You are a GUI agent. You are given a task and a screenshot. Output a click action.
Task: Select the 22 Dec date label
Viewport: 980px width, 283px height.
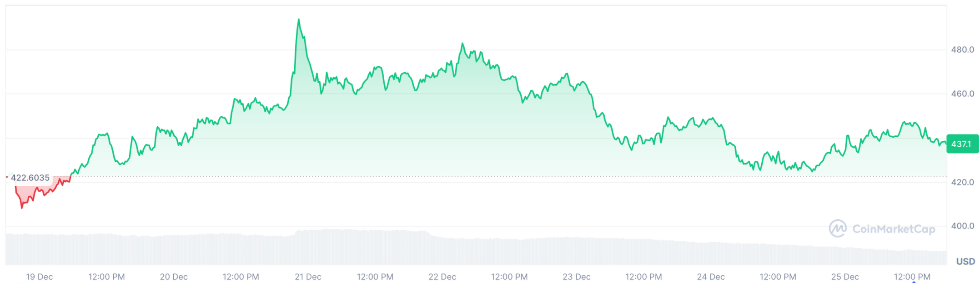(x=442, y=277)
